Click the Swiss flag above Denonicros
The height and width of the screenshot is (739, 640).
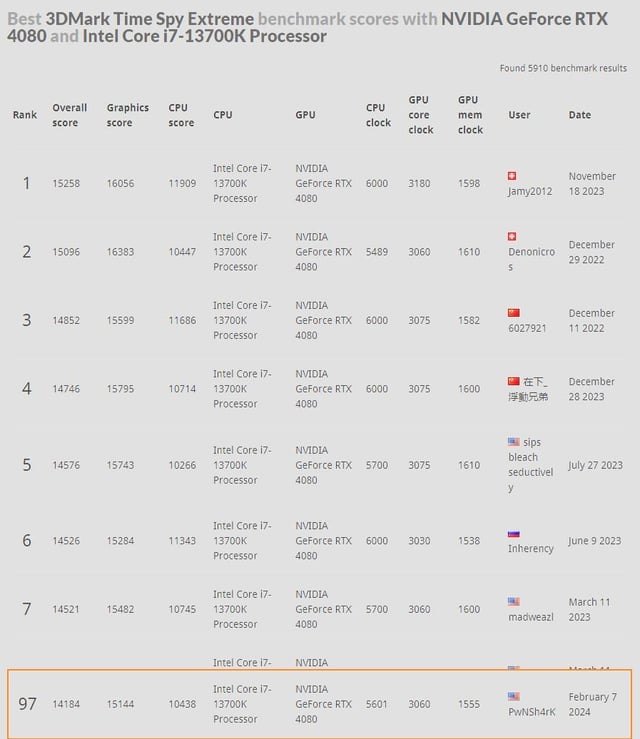pos(512,236)
